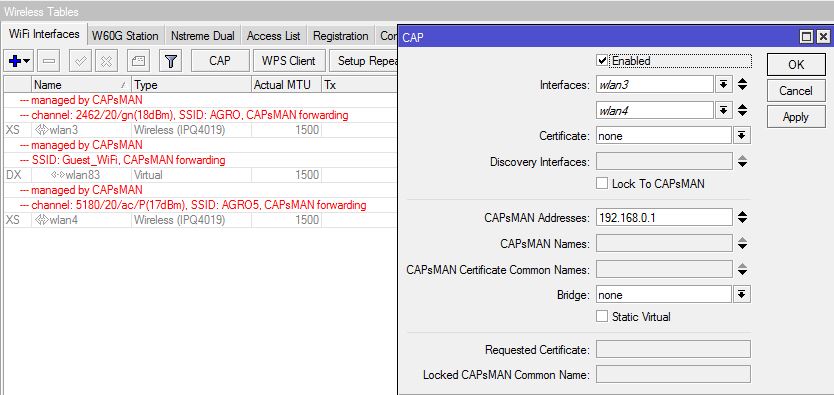Sort by the Actual MTU column header
Viewport: 834px width, 395px height.
click(x=286, y=85)
